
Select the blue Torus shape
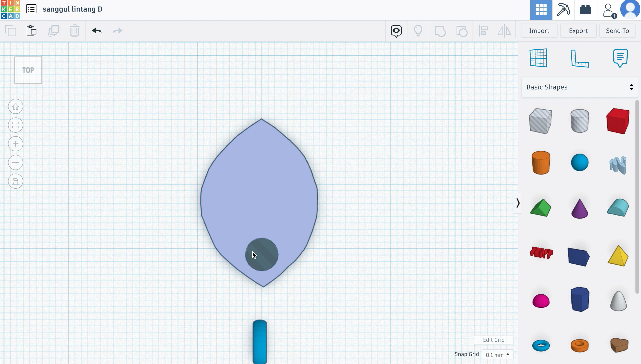(x=541, y=346)
